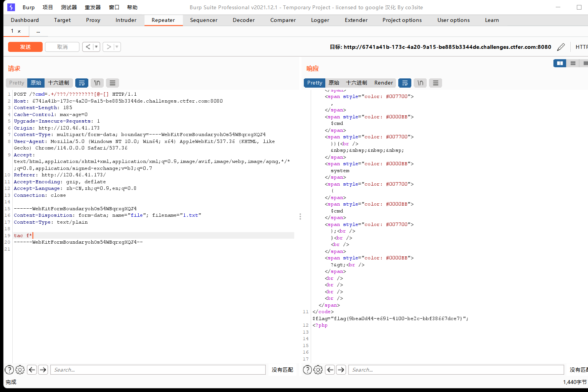Expand the back history dropdown arrow
Viewport: 588px width, 392px height.
click(x=96, y=47)
